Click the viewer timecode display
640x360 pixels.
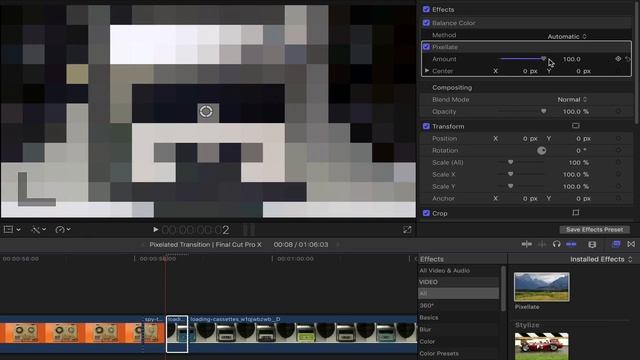click(195, 230)
